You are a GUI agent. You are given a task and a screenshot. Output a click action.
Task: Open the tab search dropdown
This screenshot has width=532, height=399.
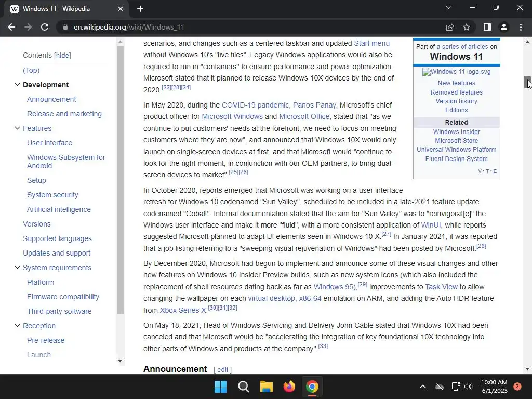[448, 7]
